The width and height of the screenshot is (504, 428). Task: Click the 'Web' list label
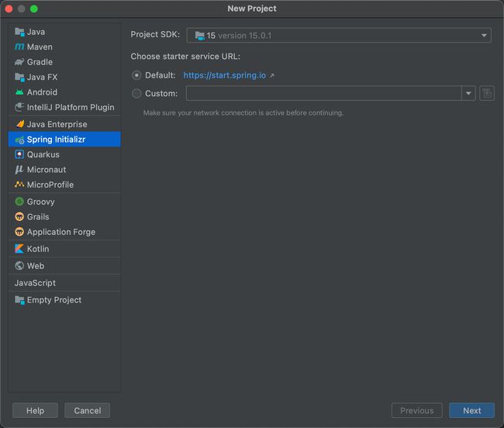pos(36,266)
